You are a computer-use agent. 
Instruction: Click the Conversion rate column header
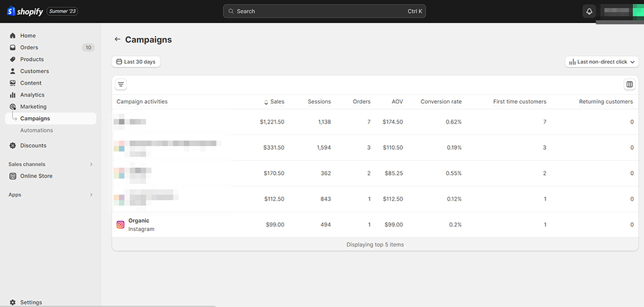point(441,102)
